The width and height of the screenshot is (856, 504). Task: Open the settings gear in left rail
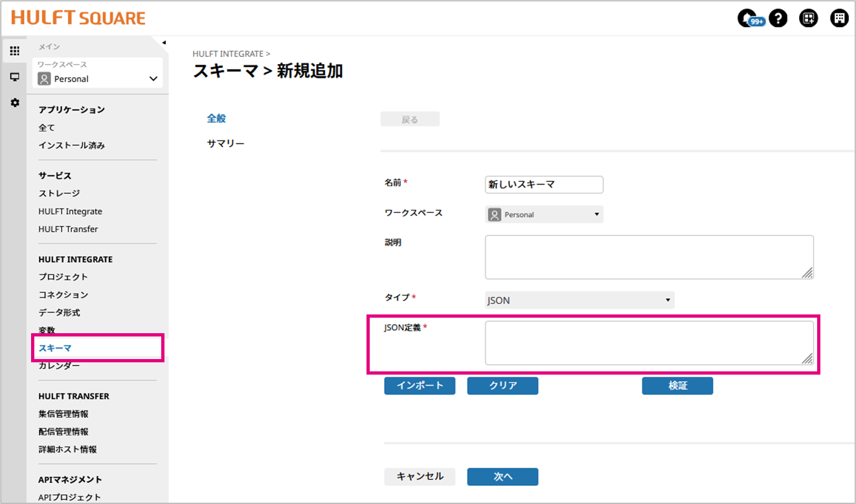click(x=14, y=103)
